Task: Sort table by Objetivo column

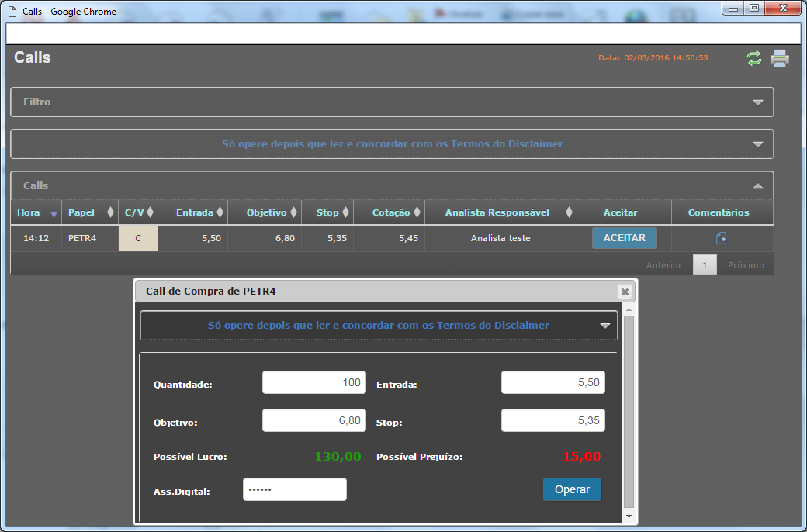Action: pos(265,212)
